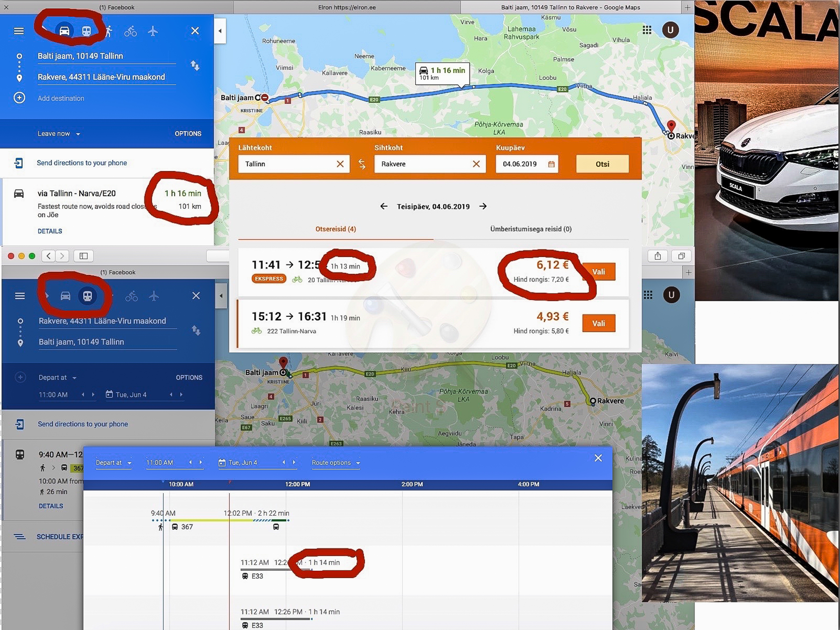The height and width of the screenshot is (630, 840).
Task: Select the Balti jaam to Rakvere Google Maps tab
Action: 571,7
